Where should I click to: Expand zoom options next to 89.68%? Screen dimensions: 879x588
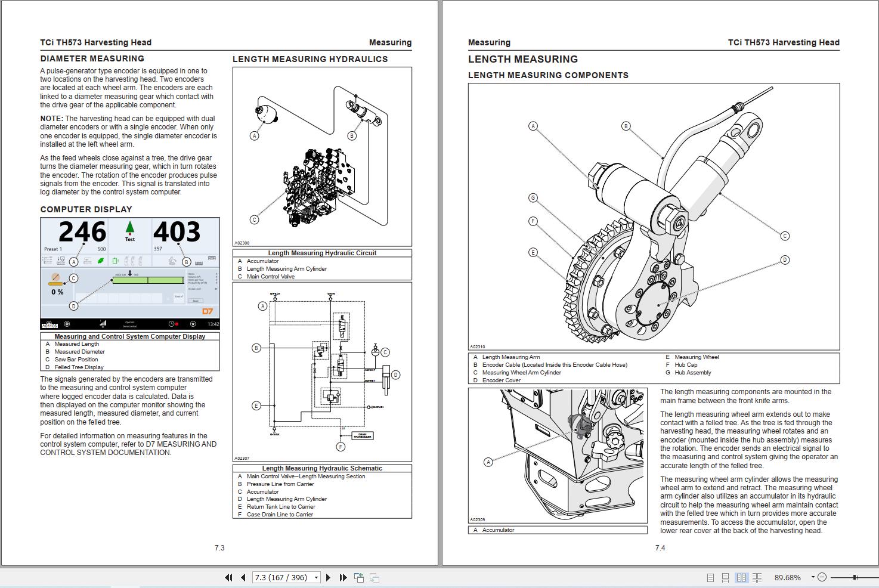click(x=812, y=577)
